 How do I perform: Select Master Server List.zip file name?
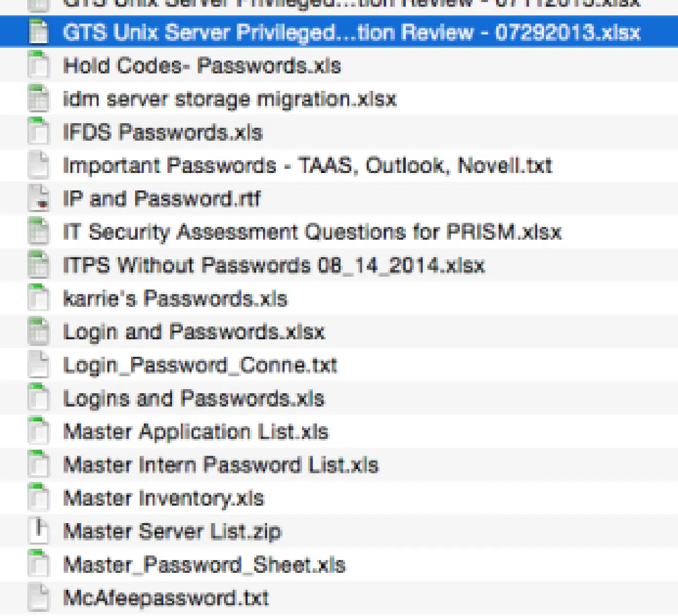[172, 531]
